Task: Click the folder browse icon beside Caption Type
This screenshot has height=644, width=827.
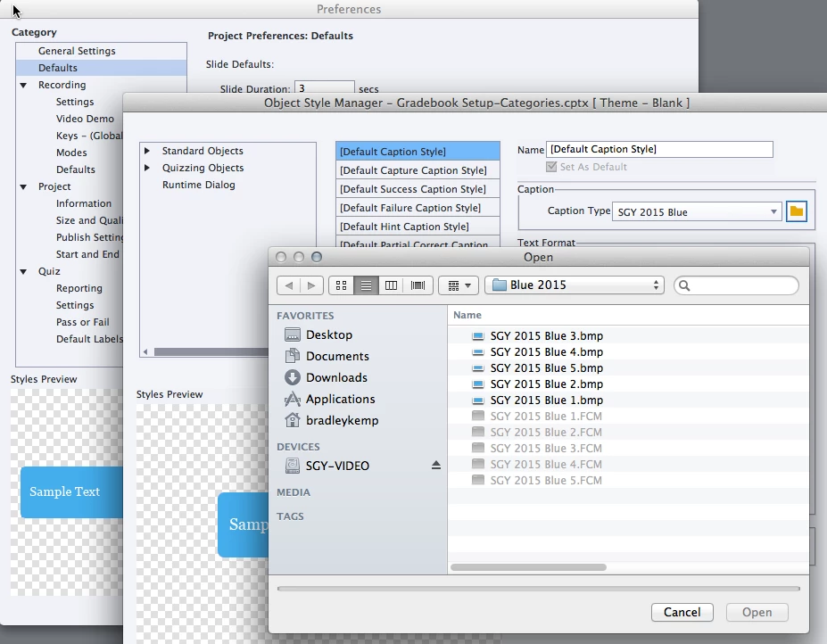Action: click(797, 212)
